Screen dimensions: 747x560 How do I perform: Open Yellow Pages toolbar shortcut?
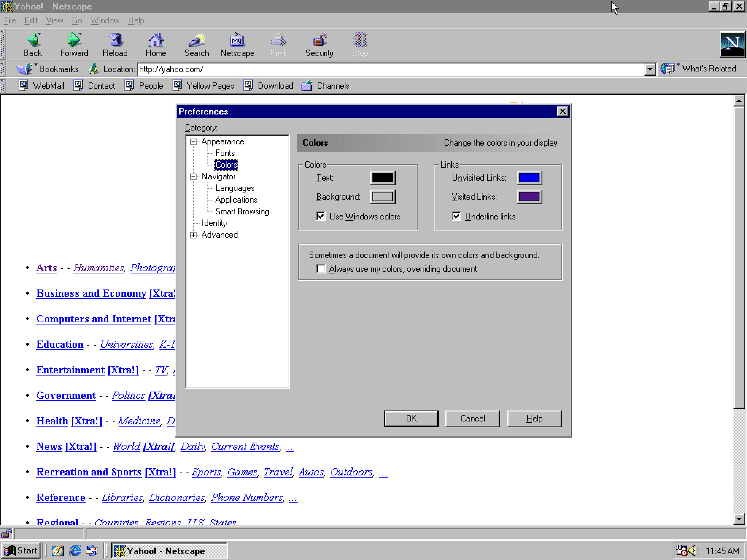[x=204, y=86]
